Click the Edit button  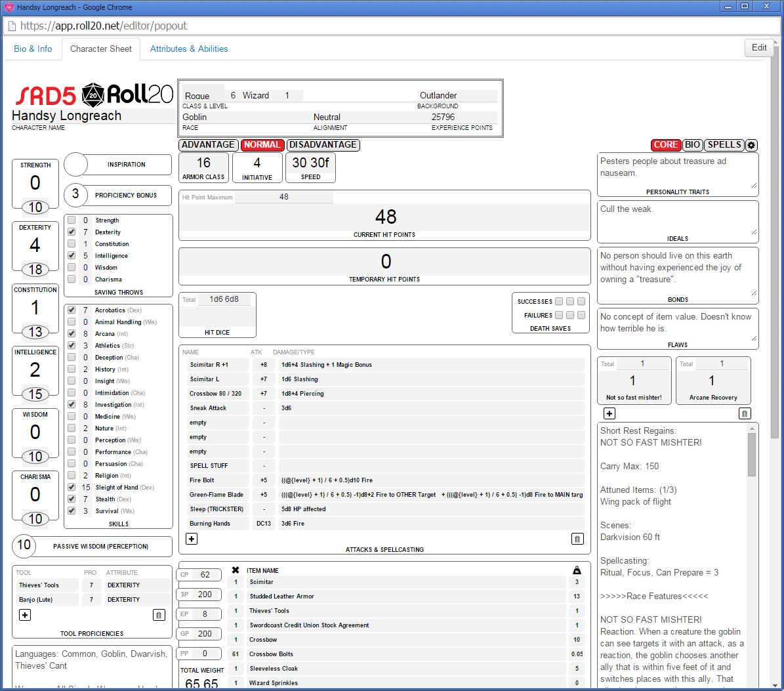[x=759, y=47]
